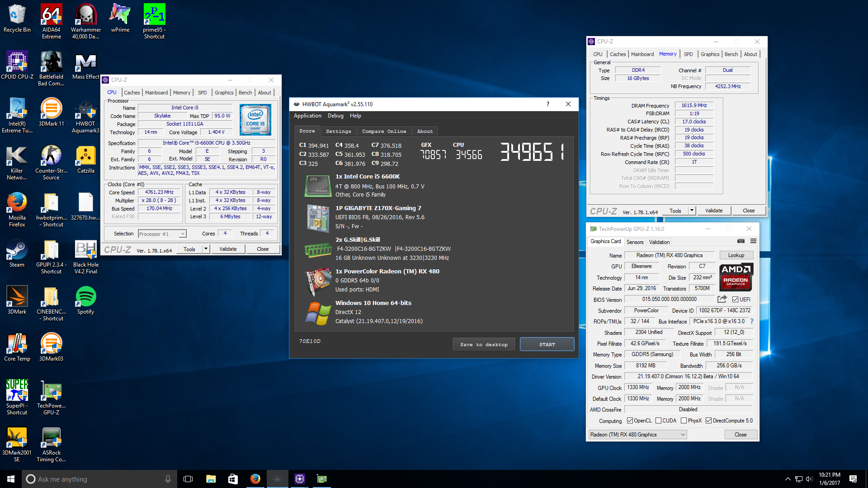
Task: Open the Debug menu in Aquamark
Action: [x=335, y=116]
